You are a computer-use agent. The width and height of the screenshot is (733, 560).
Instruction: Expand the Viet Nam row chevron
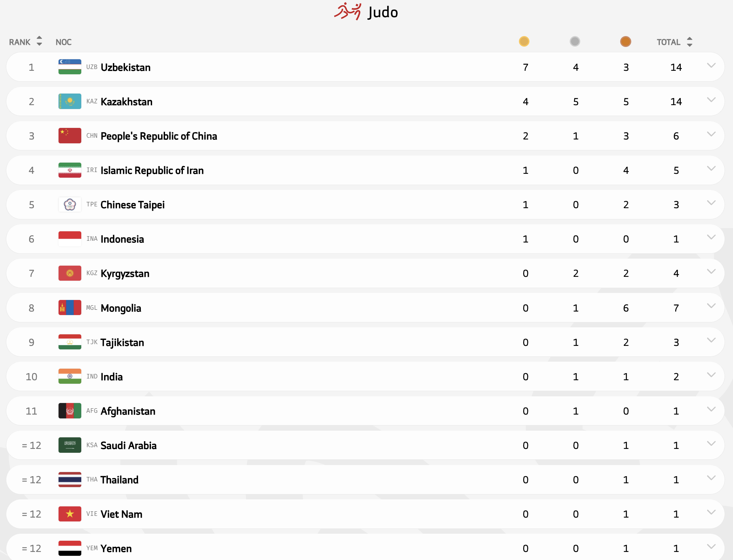click(711, 512)
